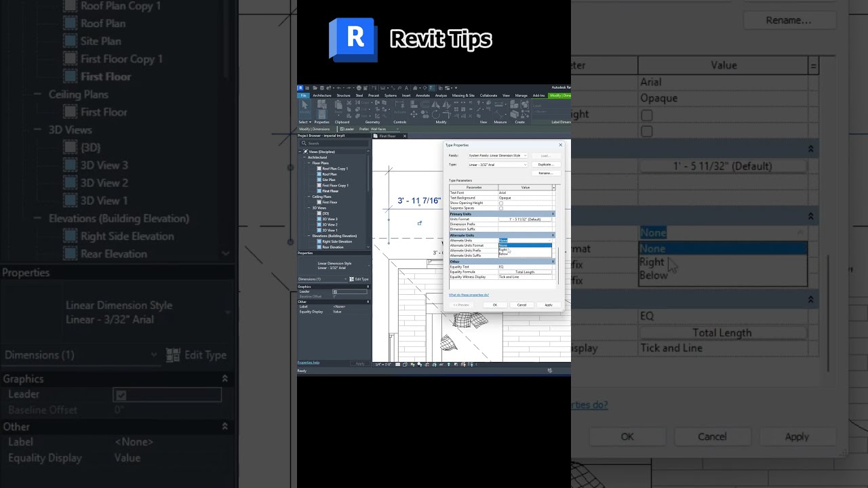
Task: Collapse the Primary Units parameter group
Action: click(x=553, y=213)
